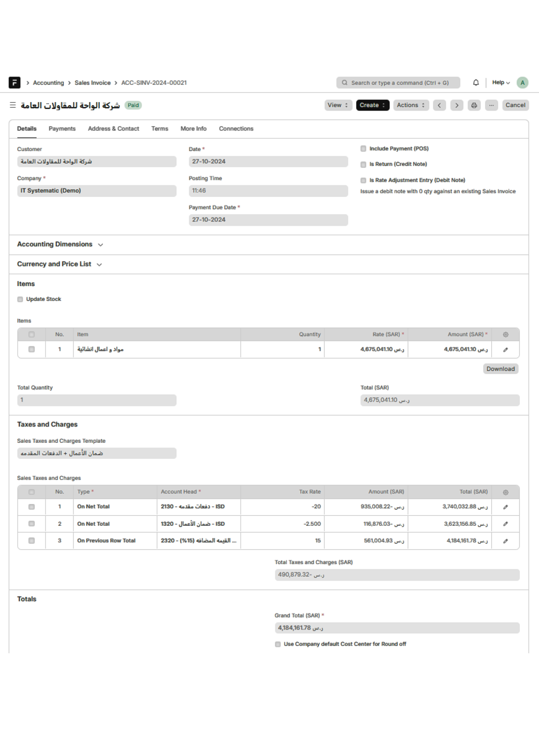Click the Date field 27-10-2024
Image resolution: width=539 pixels, height=756 pixels.
(x=268, y=162)
